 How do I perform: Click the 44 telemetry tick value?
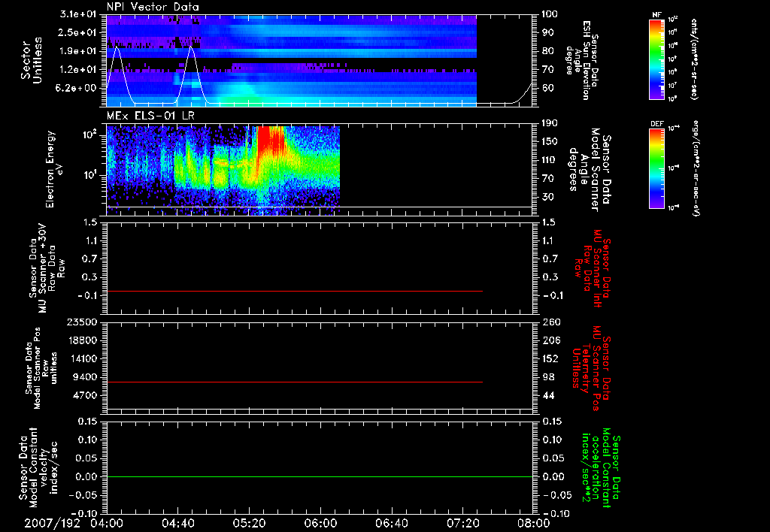[x=549, y=395]
